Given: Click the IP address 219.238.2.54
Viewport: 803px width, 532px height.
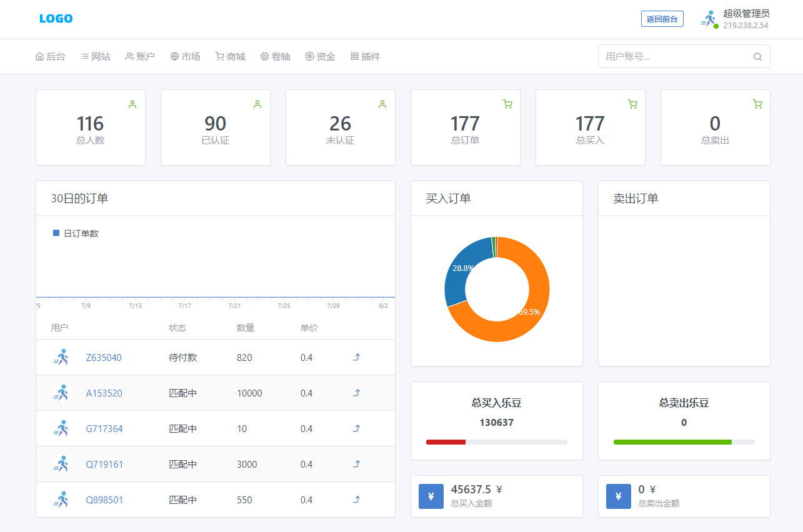Looking at the screenshot, I should pos(746,26).
